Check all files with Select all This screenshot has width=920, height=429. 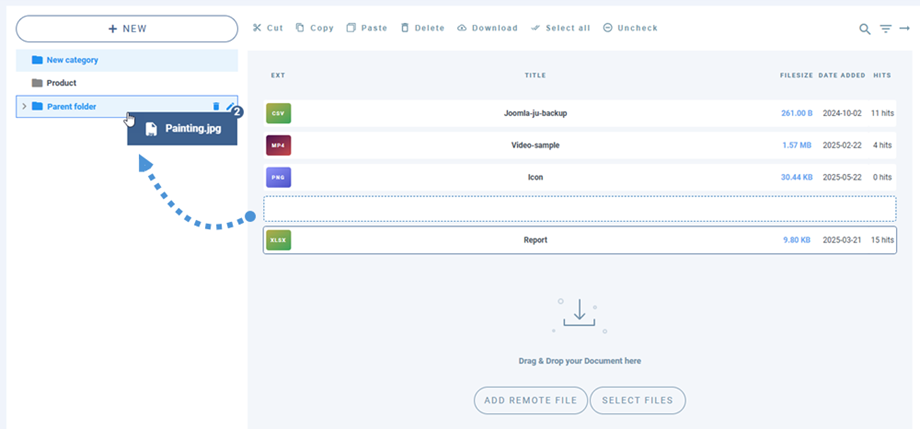560,28
